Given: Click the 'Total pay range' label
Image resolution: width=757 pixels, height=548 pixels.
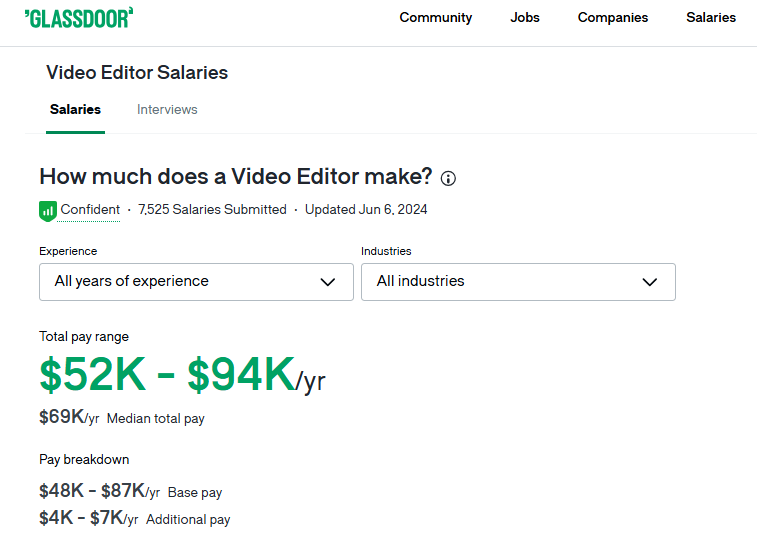Looking at the screenshot, I should coord(84,337).
